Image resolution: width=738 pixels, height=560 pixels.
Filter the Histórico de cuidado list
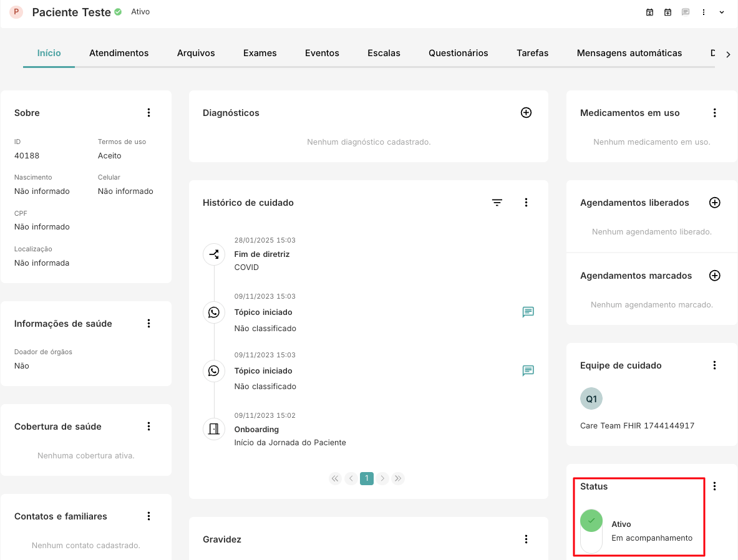(x=497, y=203)
